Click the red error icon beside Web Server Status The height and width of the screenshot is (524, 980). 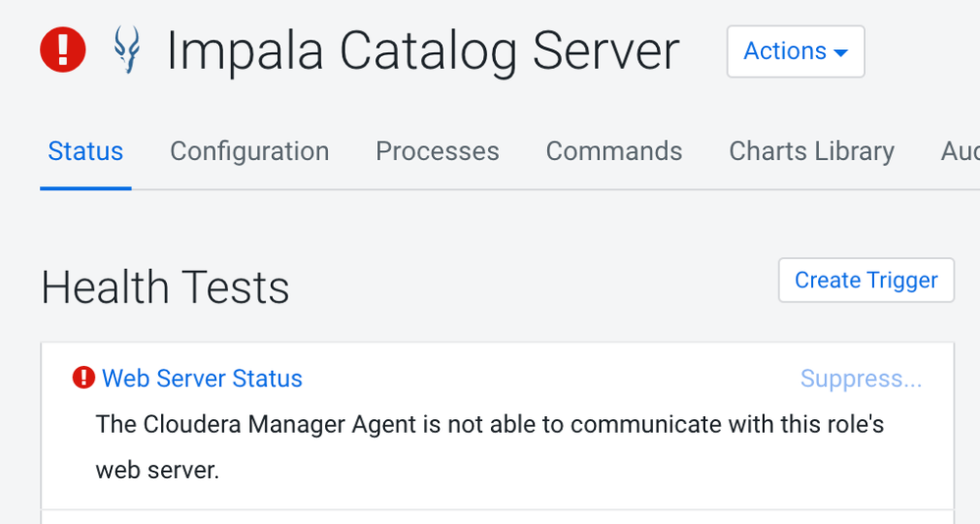[x=83, y=378]
